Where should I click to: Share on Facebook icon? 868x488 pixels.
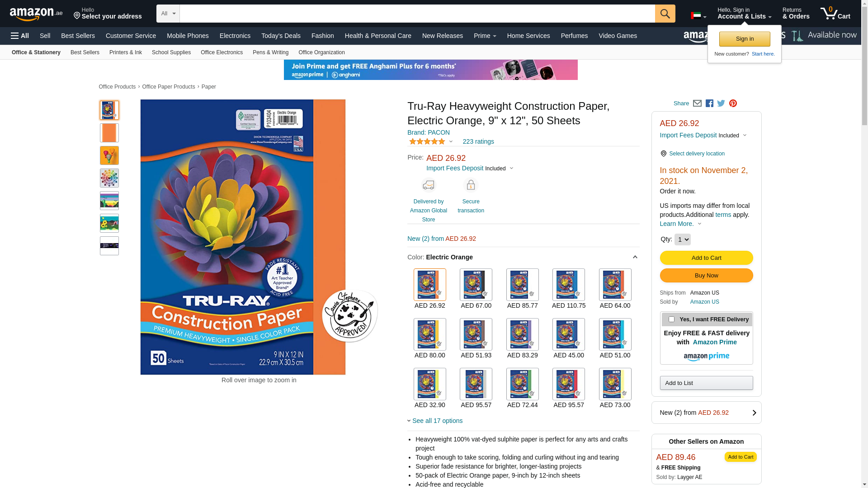(709, 103)
